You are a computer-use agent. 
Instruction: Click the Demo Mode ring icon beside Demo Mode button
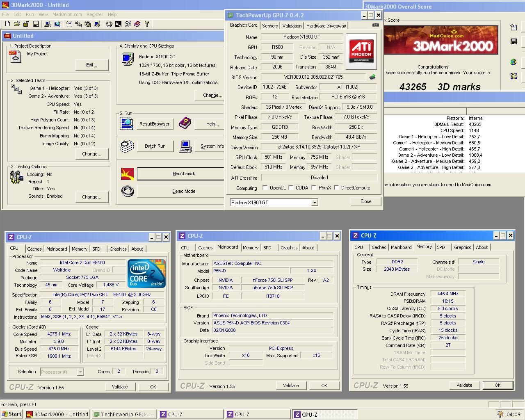(x=128, y=191)
